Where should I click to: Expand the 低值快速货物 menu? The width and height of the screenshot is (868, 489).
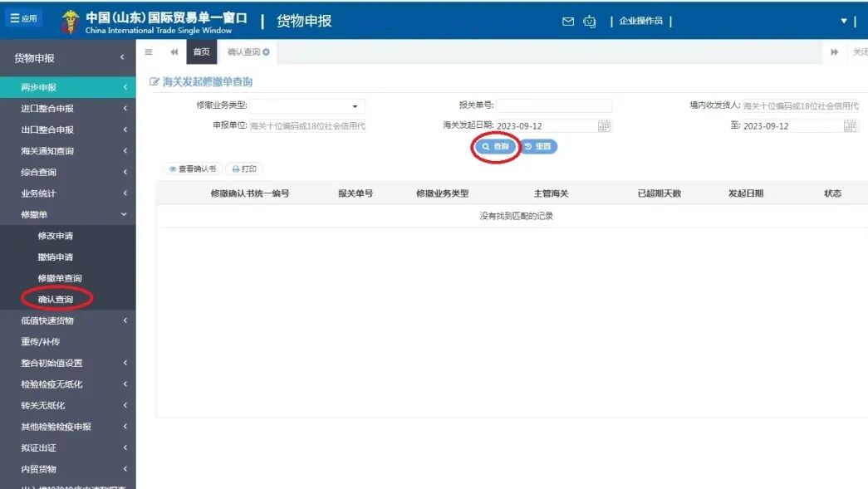pyautogui.click(x=67, y=320)
